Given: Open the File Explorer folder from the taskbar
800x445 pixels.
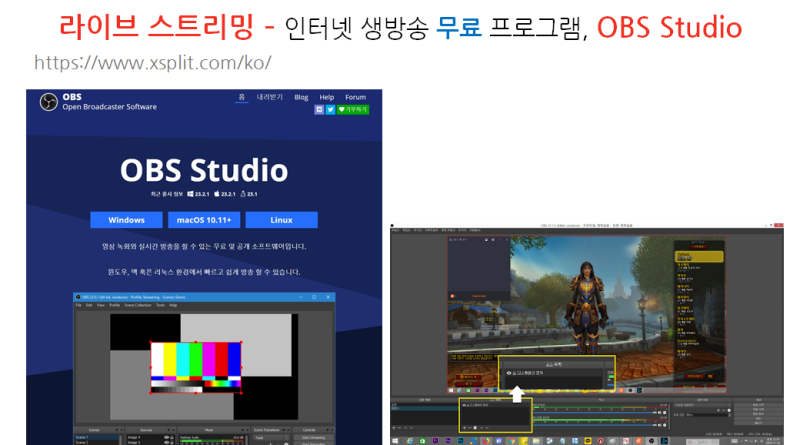Looking at the screenshot, I should (536, 440).
